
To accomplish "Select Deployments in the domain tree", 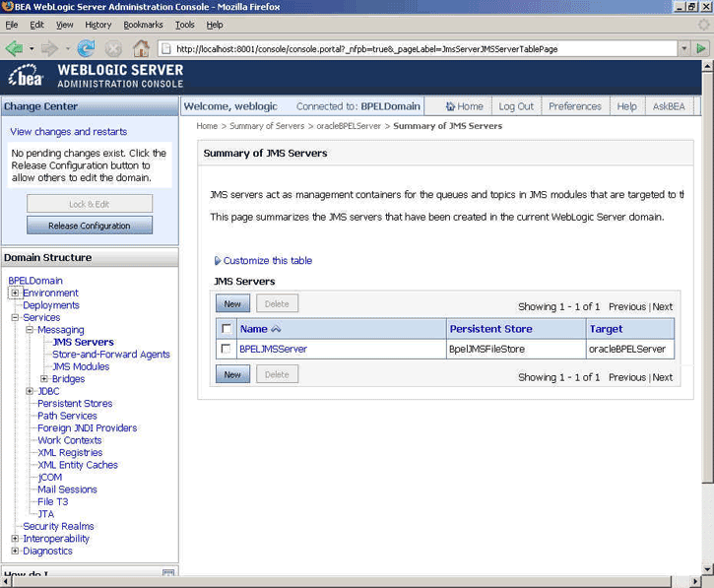I will pyautogui.click(x=51, y=305).
